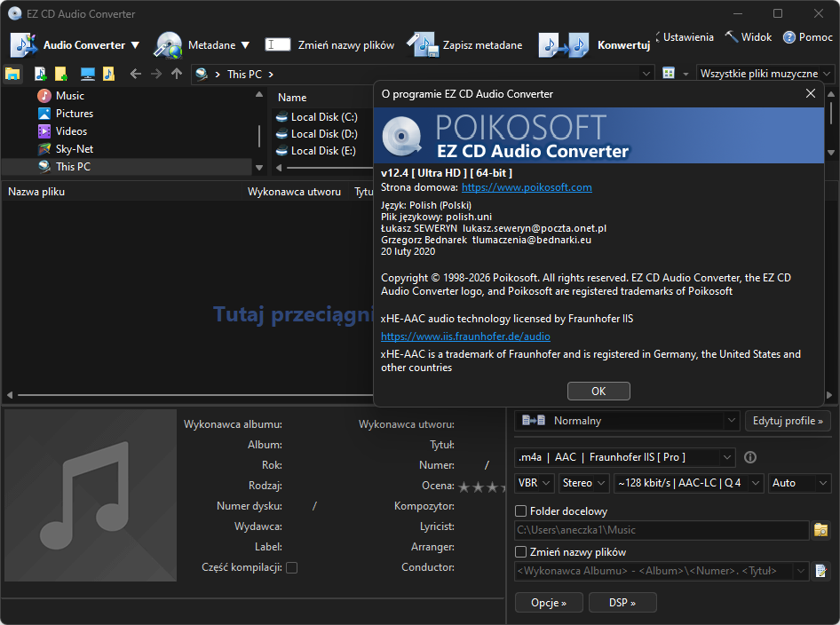Edit filename pattern notepad icon
This screenshot has height=625, width=840.
(x=820, y=571)
